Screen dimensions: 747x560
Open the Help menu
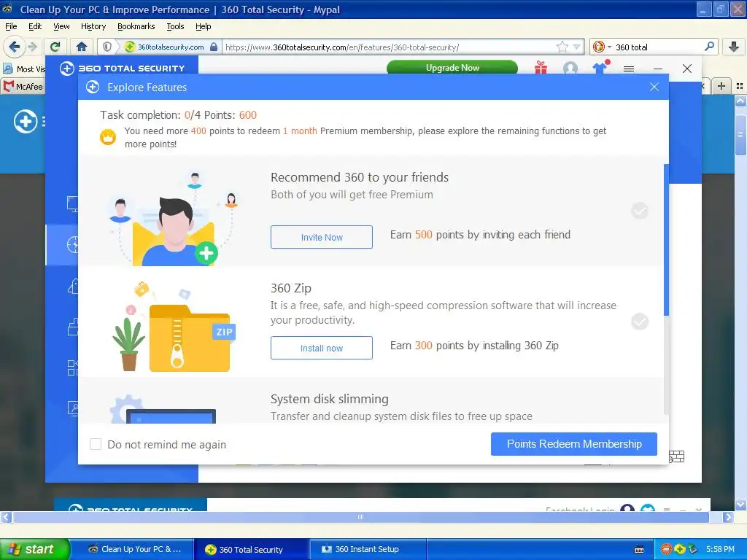pos(204,26)
